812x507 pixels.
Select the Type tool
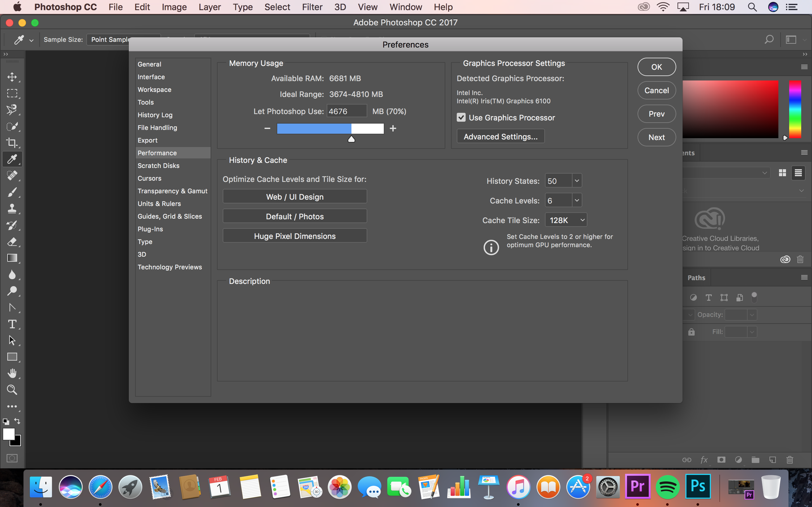click(11, 324)
